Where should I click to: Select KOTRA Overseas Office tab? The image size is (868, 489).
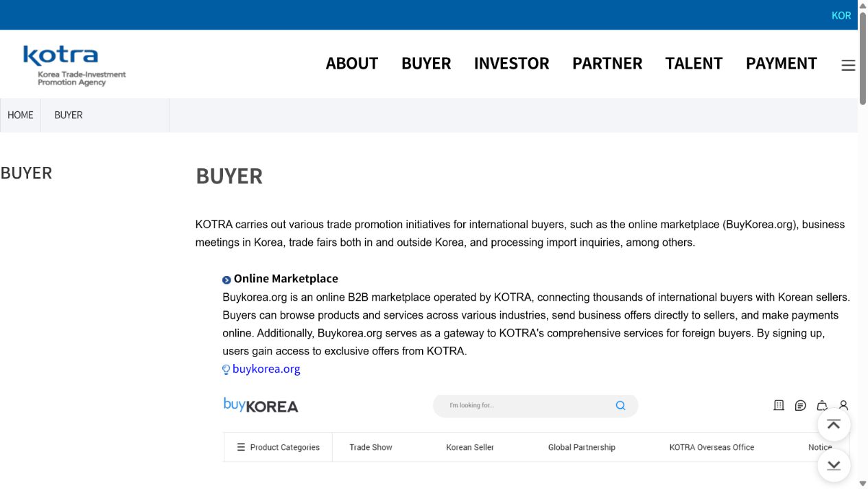click(x=712, y=447)
